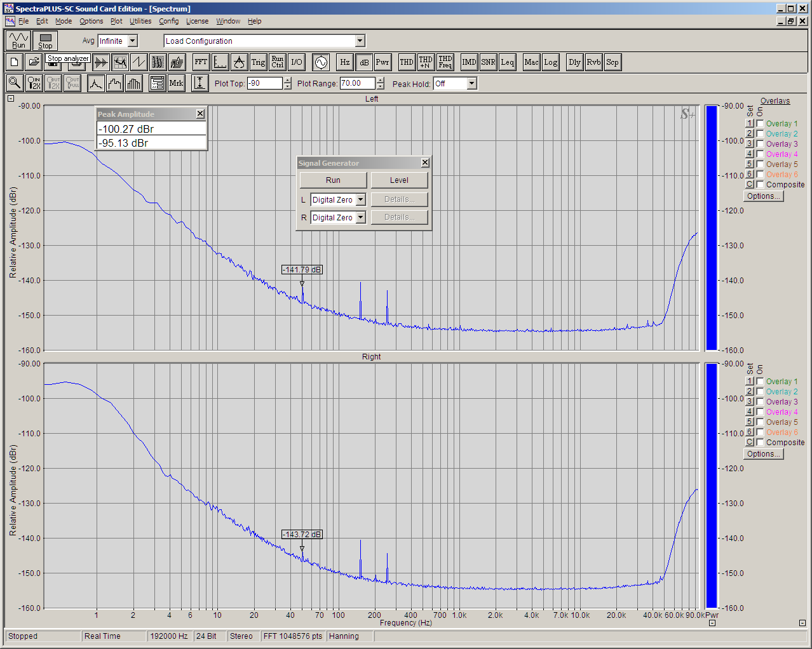Open the L channel Digital Zero dropdown

point(360,199)
